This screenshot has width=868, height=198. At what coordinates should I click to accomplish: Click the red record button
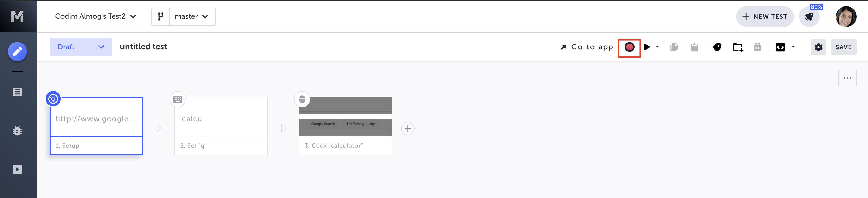pyautogui.click(x=629, y=47)
